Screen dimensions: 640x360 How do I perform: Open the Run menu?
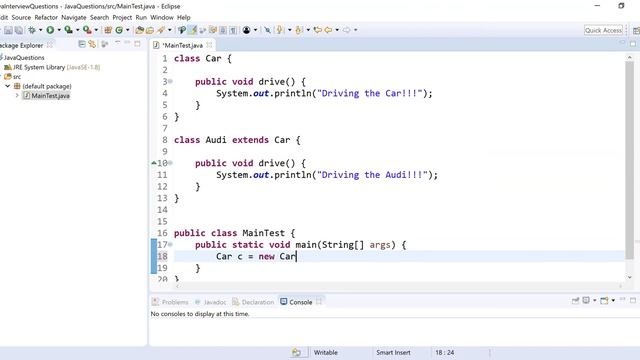[141, 18]
